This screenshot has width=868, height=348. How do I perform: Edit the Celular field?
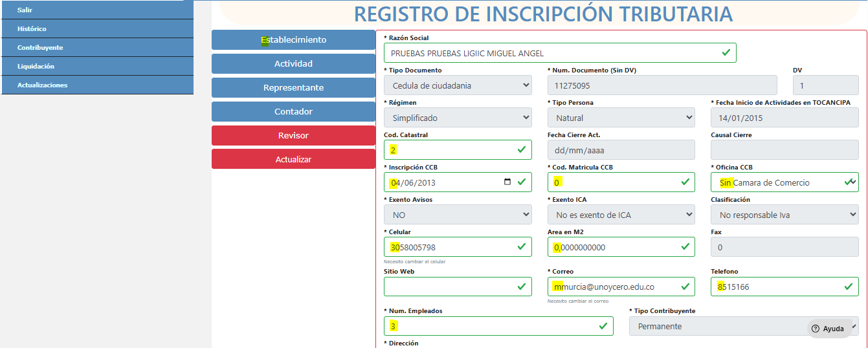458,247
